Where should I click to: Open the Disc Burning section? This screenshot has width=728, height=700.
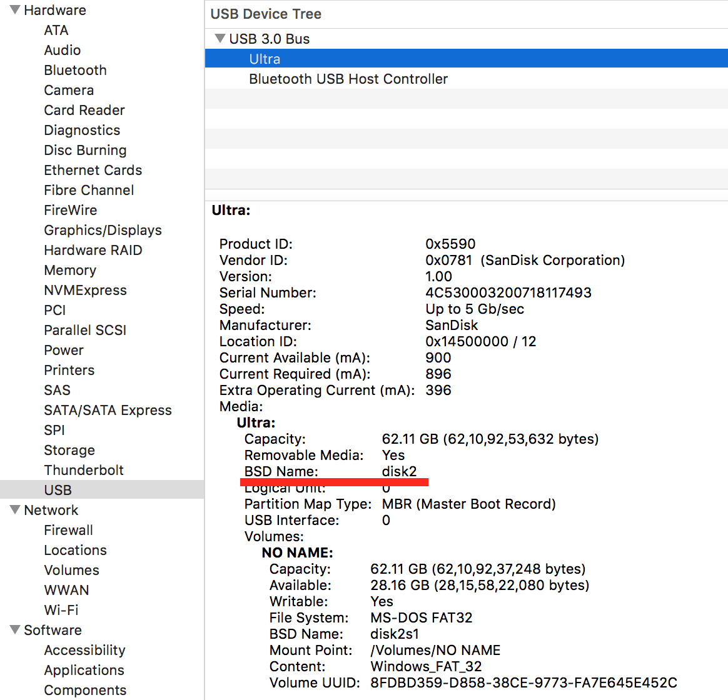86,150
